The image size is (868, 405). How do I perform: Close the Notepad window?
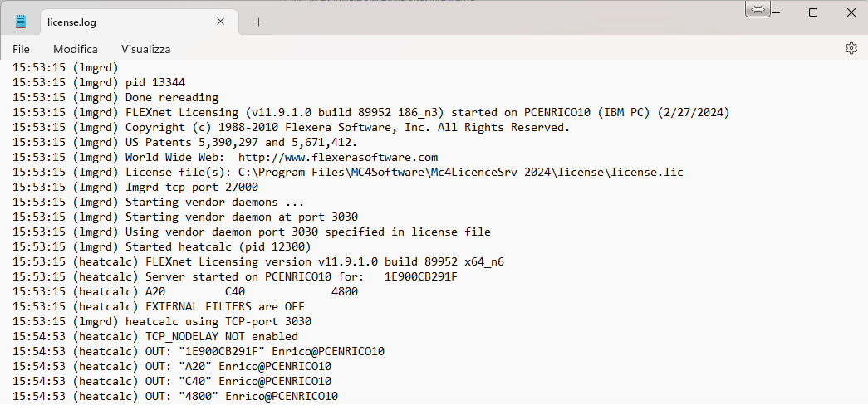click(x=851, y=12)
